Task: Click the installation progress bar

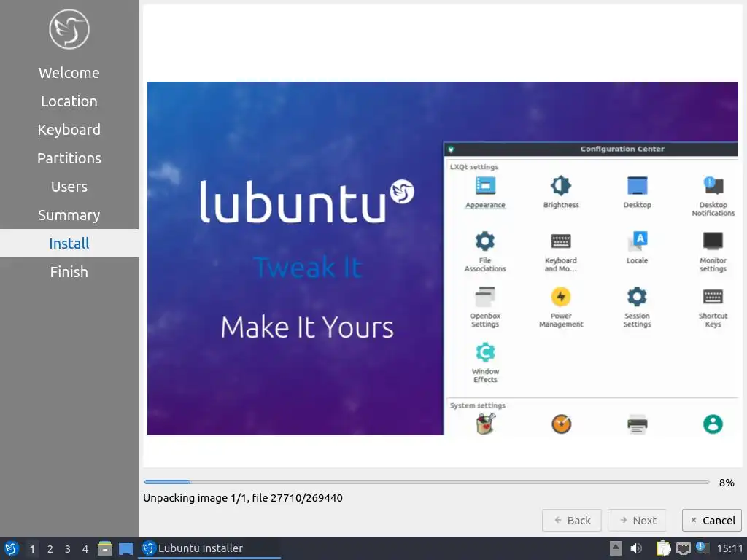Action: pyautogui.click(x=426, y=483)
